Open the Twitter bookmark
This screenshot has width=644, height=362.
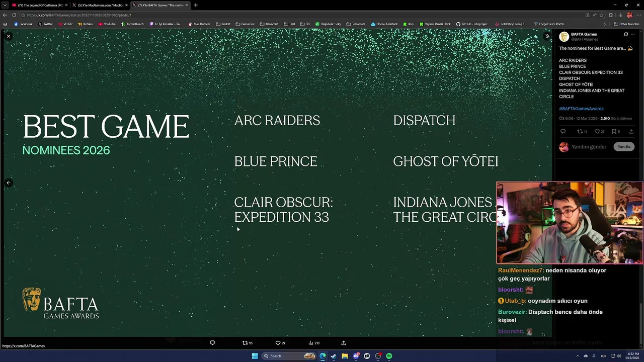[x=45, y=24]
